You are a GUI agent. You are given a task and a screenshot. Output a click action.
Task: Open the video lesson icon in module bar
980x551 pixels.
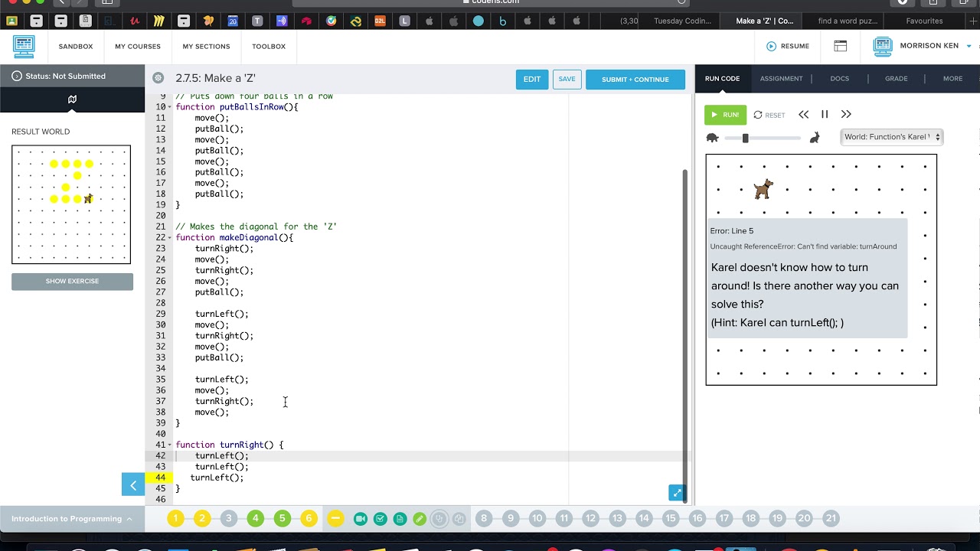click(361, 519)
